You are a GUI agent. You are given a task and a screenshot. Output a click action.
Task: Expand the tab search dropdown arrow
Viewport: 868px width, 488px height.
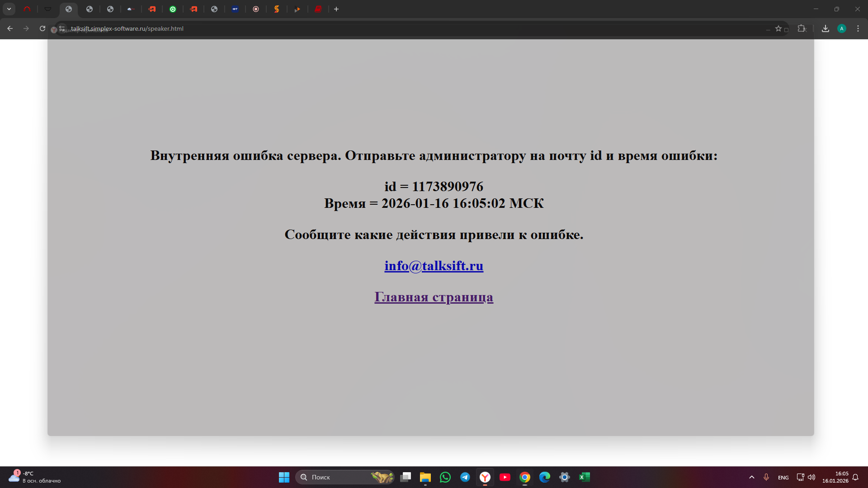click(9, 9)
